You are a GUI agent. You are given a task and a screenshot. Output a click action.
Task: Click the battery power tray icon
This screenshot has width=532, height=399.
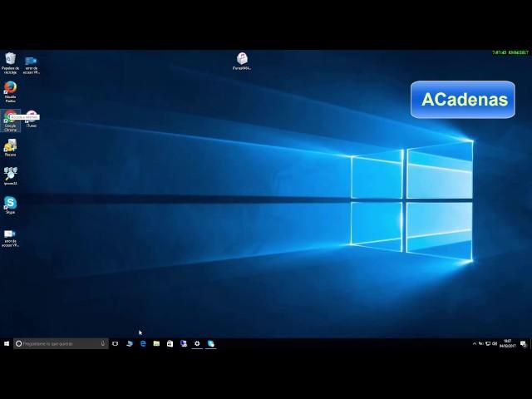(x=481, y=343)
